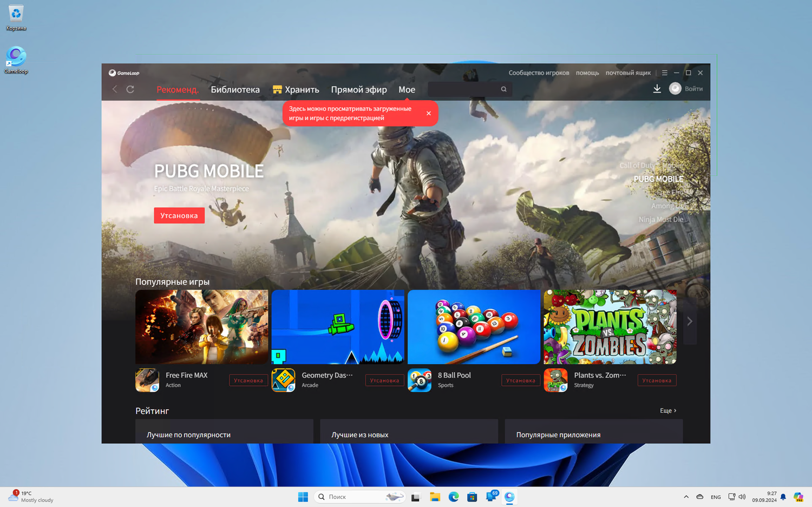Screen dimensions: 812x507
Task: Open the 8 Ball Pool banner thumbnail
Action: pos(474,327)
